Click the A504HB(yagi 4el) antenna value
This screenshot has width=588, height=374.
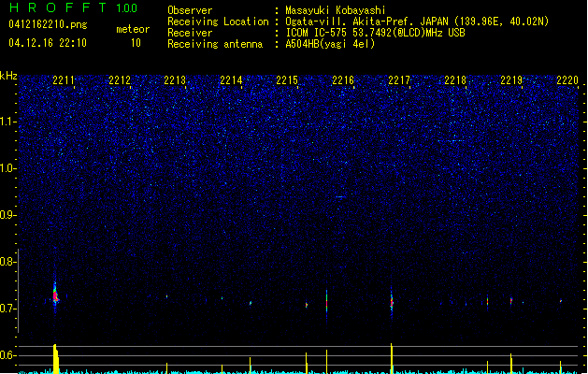tap(330, 44)
